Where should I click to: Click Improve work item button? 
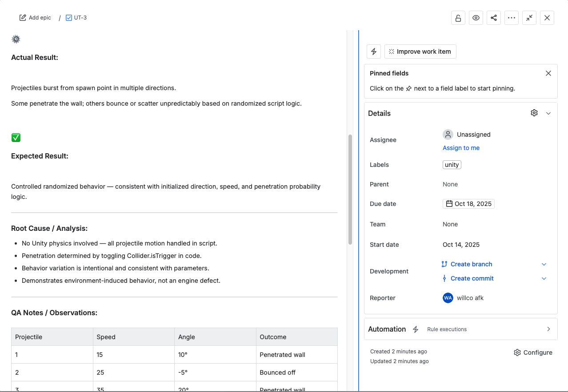click(420, 51)
